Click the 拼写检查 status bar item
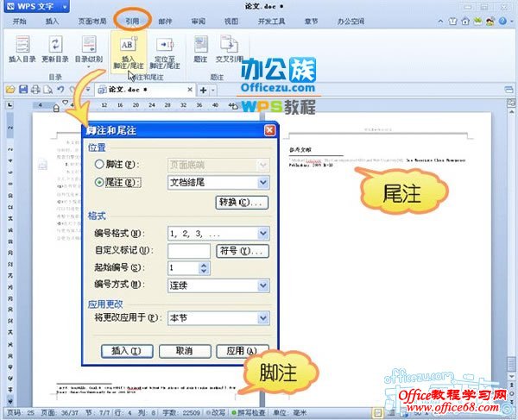518x420 pixels. pos(249,413)
